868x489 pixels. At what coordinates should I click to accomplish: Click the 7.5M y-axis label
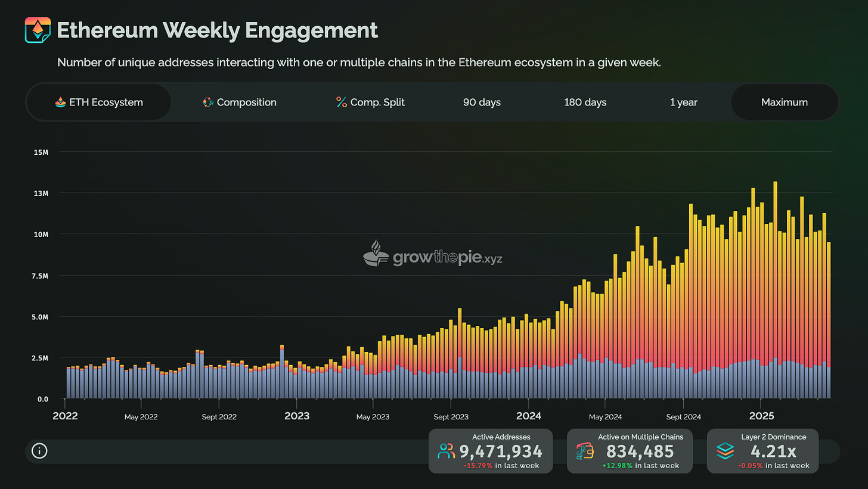pyautogui.click(x=39, y=275)
